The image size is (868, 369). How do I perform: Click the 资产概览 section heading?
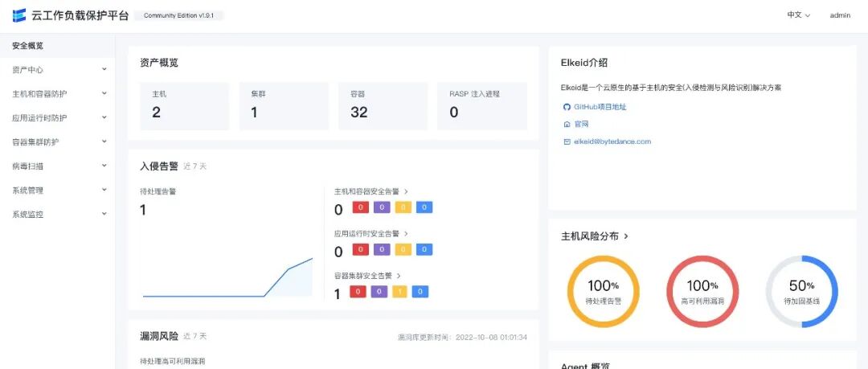[159, 63]
